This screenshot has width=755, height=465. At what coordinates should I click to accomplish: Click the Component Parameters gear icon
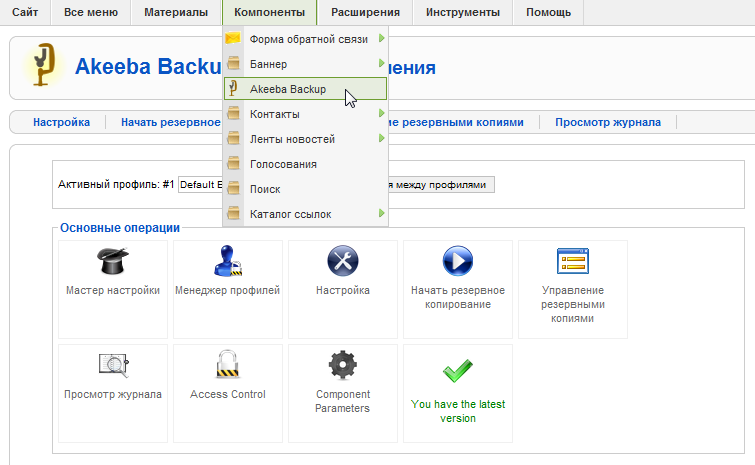click(343, 365)
